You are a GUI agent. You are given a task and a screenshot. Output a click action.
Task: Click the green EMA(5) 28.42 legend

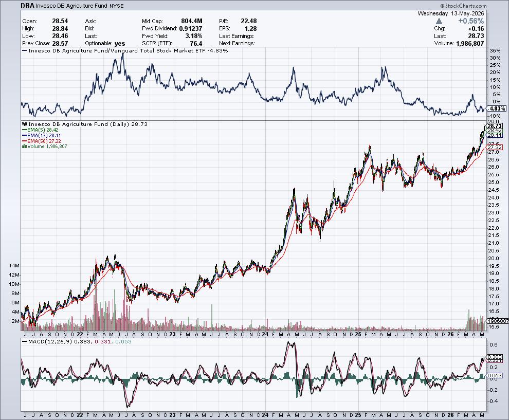40,130
